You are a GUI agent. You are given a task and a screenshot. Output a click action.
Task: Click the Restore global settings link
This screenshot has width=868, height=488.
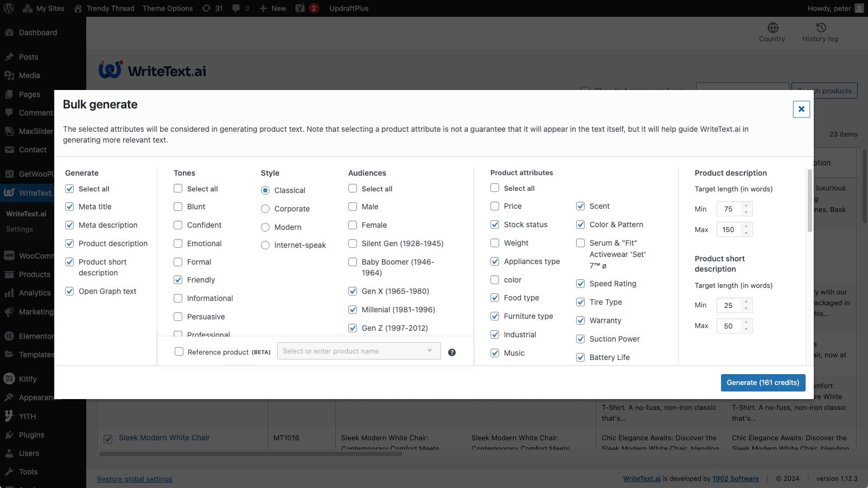click(135, 479)
